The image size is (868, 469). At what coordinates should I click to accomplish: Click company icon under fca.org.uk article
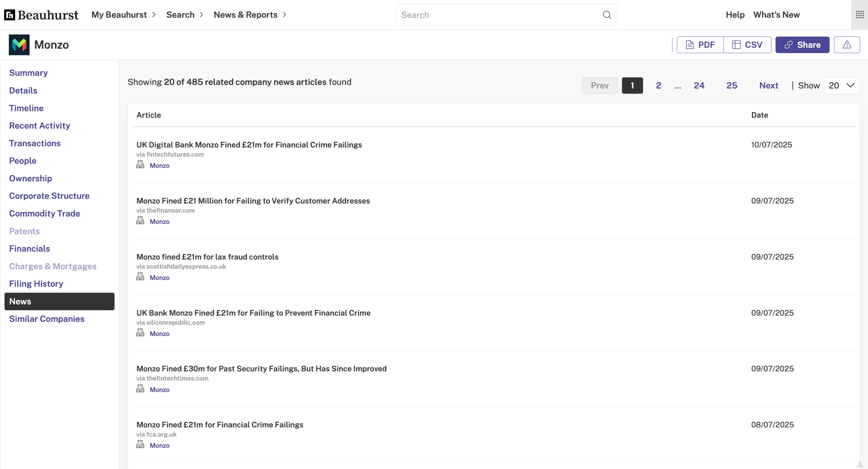coord(140,445)
